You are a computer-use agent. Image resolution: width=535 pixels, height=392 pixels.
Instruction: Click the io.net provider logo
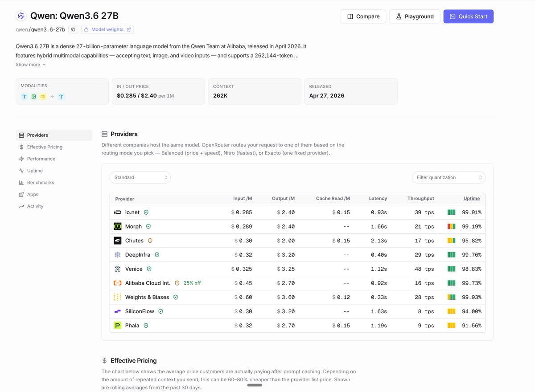click(118, 212)
